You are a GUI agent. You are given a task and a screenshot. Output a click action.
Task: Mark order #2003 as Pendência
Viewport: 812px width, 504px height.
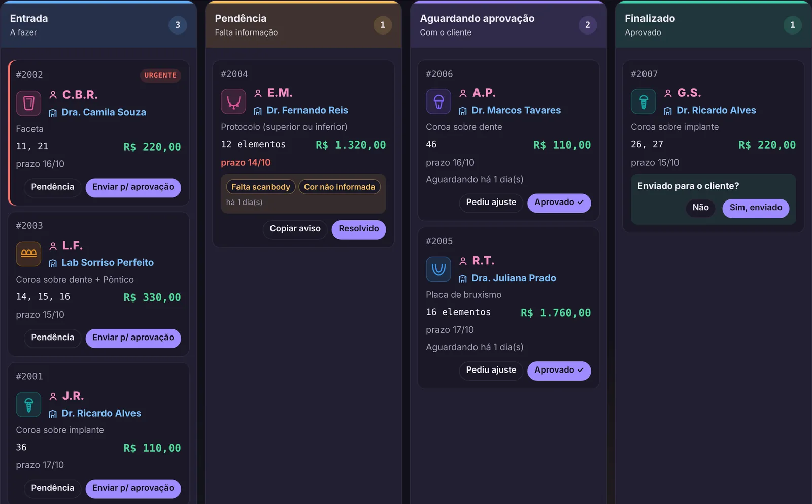[53, 338]
